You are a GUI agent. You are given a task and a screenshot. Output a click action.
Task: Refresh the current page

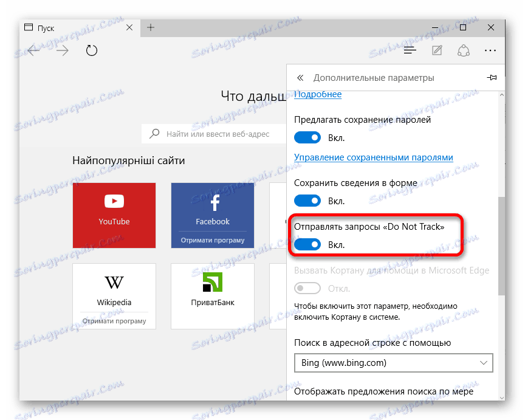coord(92,50)
